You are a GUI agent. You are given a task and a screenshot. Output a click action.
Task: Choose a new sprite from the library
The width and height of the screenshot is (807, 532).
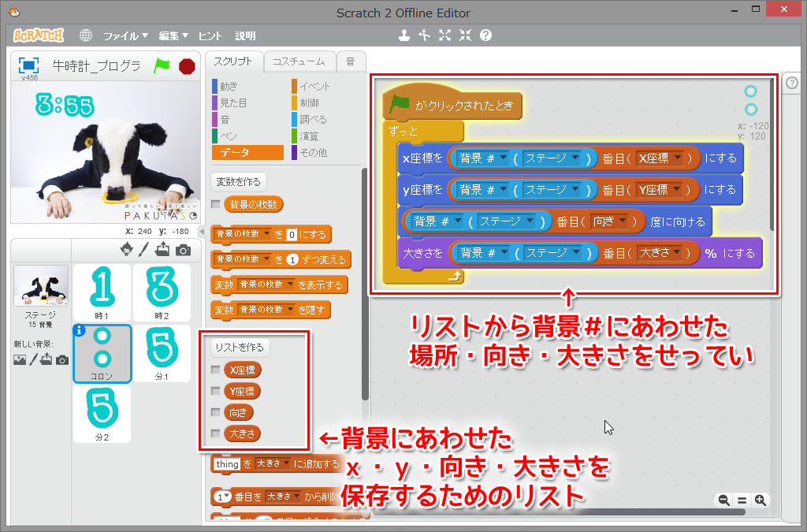point(127,250)
